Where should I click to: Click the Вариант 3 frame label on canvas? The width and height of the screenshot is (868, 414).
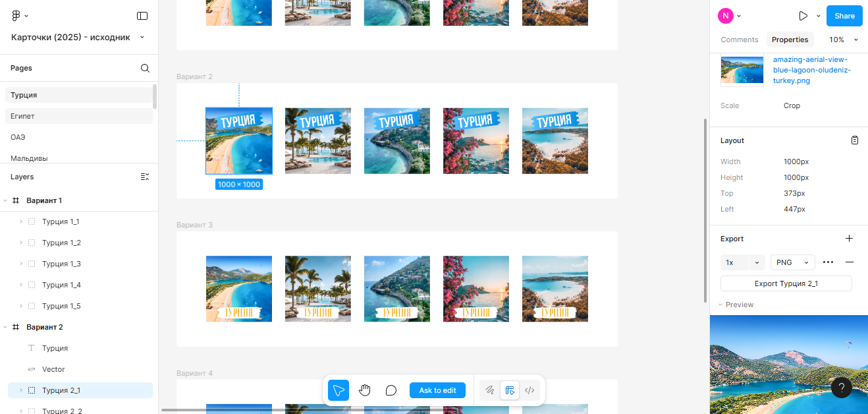(x=194, y=225)
